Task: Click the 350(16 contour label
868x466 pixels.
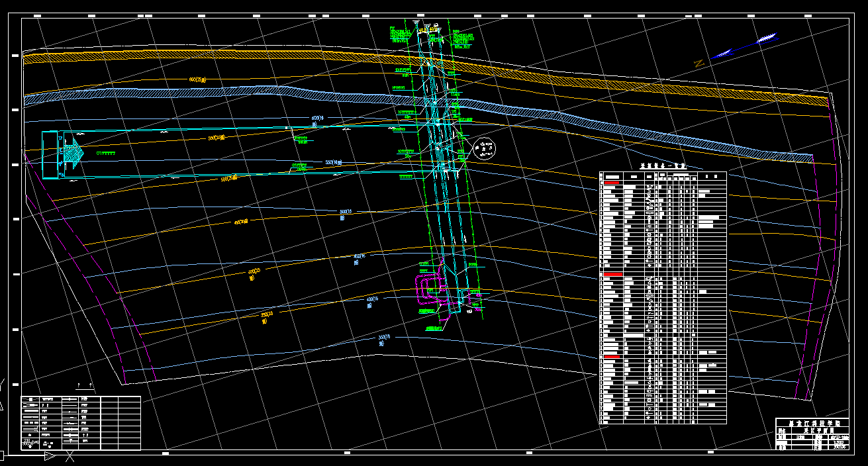Action: [x=385, y=338]
